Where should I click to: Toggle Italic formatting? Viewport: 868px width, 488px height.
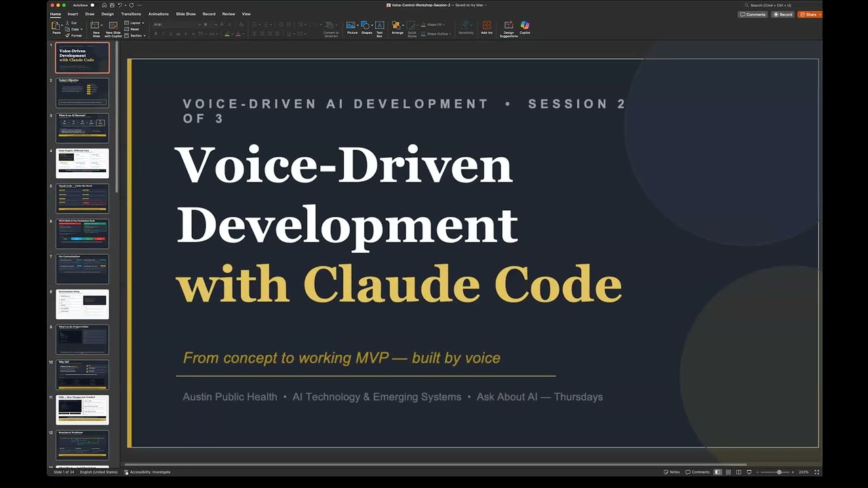click(x=163, y=34)
